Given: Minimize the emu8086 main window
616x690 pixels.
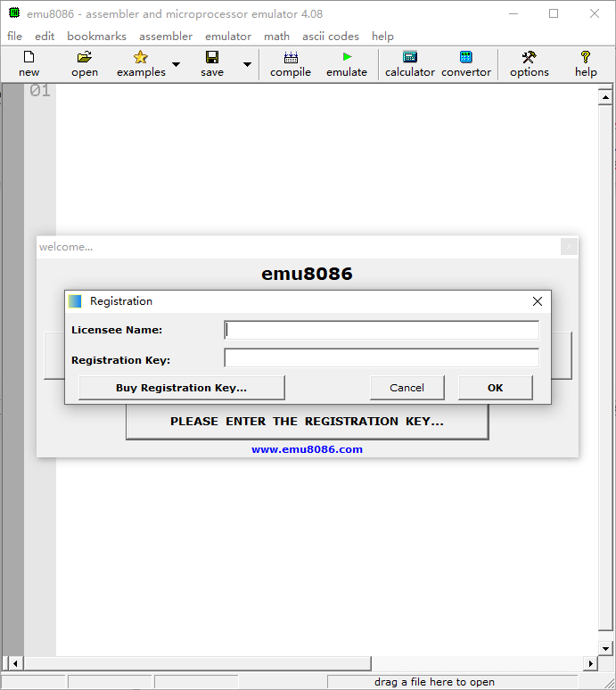Looking at the screenshot, I should tap(513, 13).
